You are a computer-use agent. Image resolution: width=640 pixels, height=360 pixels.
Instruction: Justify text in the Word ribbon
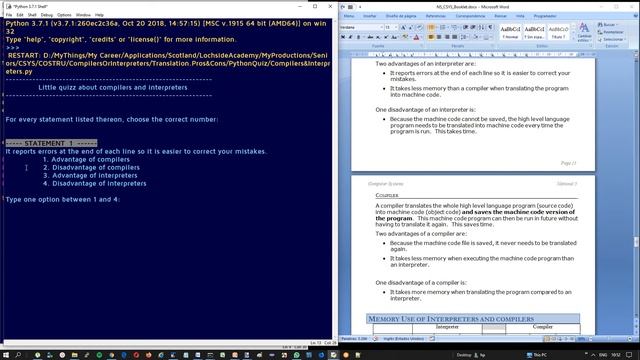454,37
